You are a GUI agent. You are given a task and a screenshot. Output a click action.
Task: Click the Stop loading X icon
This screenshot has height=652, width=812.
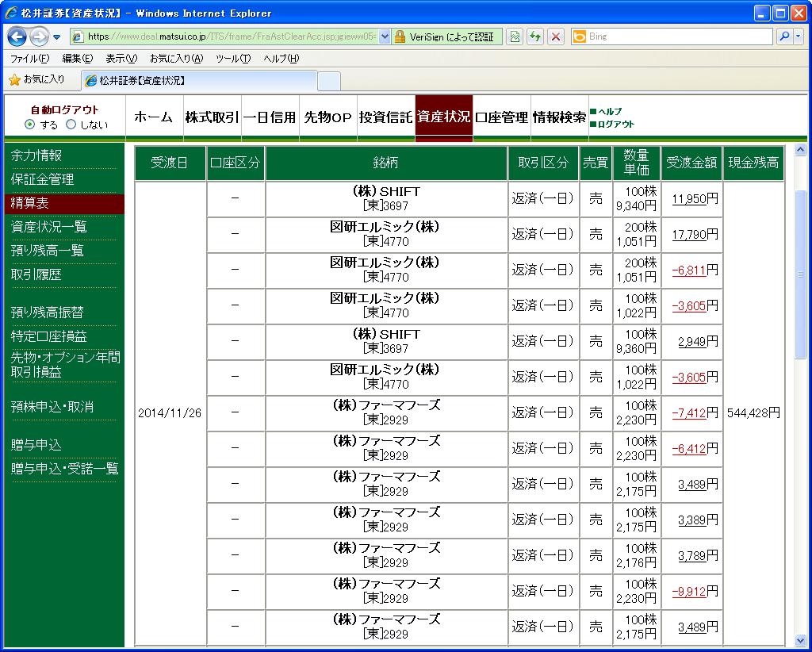[556, 36]
